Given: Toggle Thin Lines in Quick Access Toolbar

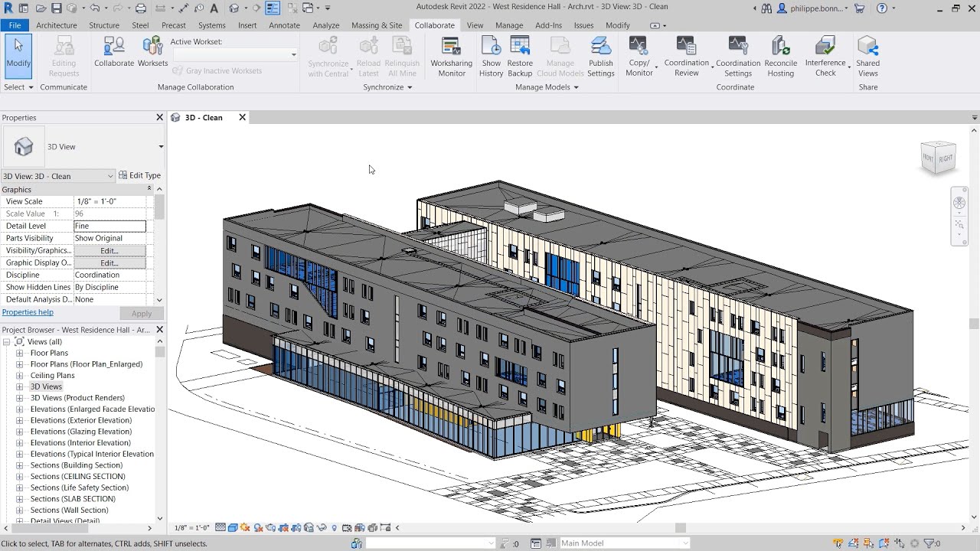Looking at the screenshot, I should [273, 8].
